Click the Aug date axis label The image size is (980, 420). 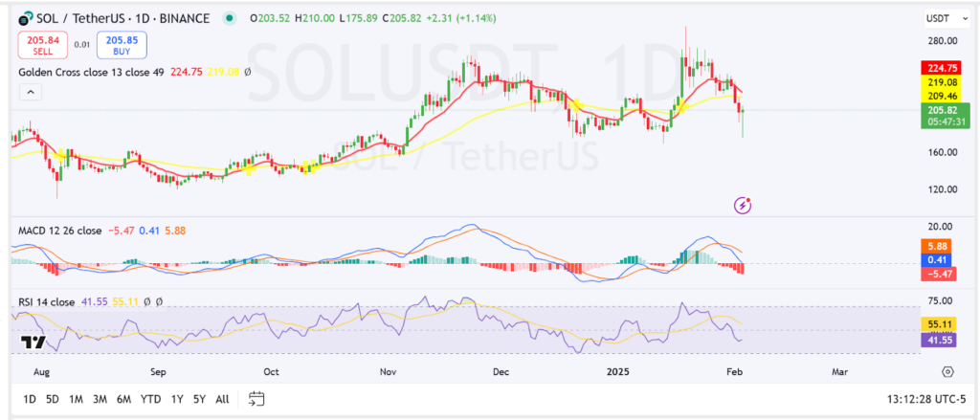(40, 372)
